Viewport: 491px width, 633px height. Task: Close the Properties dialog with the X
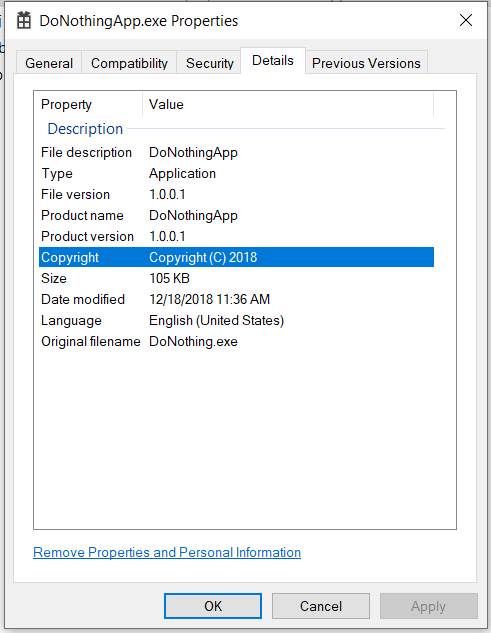[x=466, y=20]
